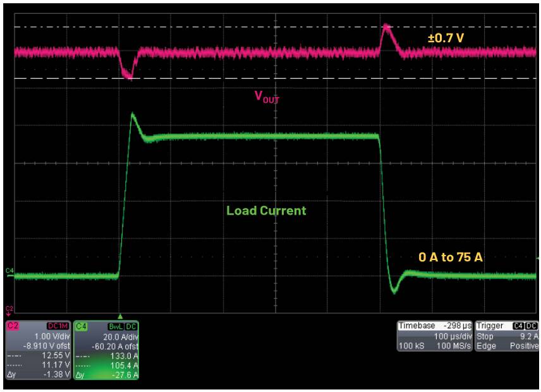Open the Timebase descriptor title
Viewport: 541px width, 392px height.
click(416, 326)
